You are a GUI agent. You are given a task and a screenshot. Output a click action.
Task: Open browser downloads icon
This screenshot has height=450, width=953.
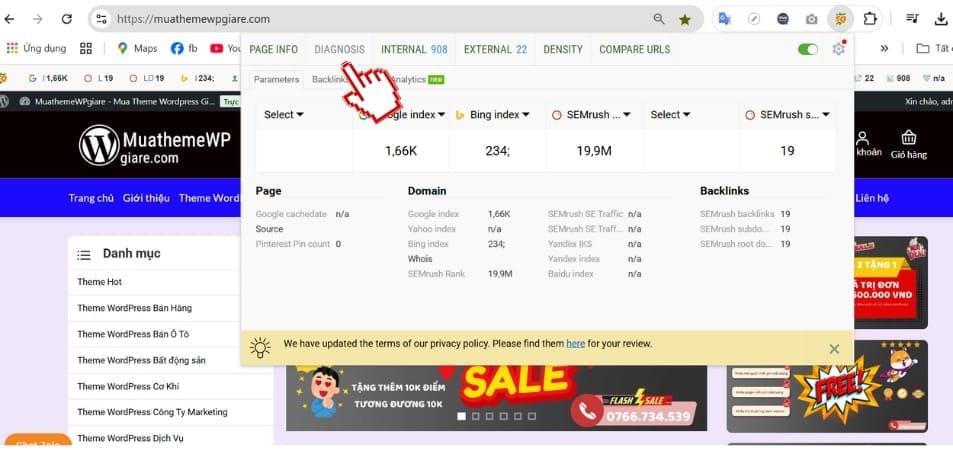click(941, 19)
